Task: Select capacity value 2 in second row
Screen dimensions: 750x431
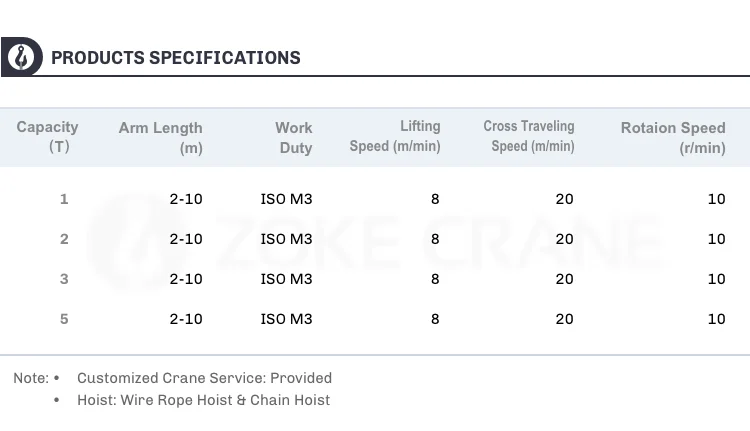Action: pyautogui.click(x=64, y=239)
